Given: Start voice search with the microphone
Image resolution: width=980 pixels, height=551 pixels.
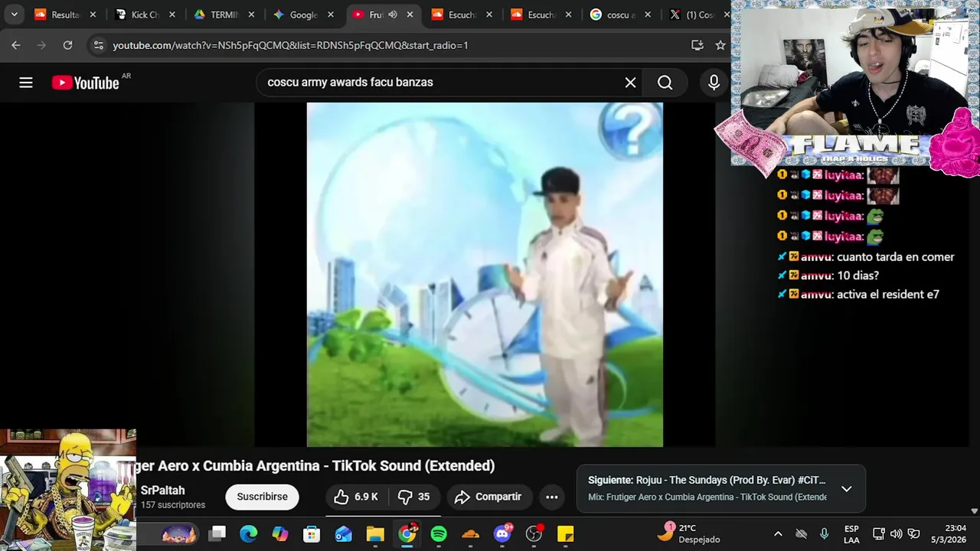Looking at the screenshot, I should pos(714,83).
